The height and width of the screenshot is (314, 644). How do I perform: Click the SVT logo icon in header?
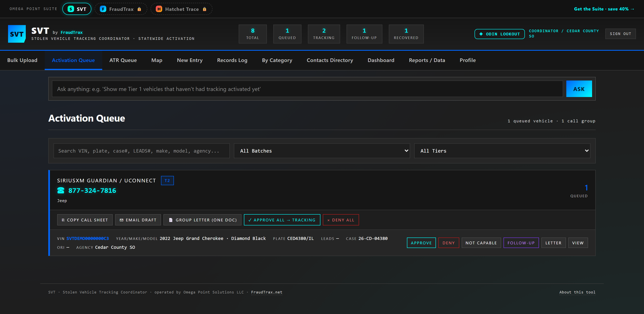[17, 34]
